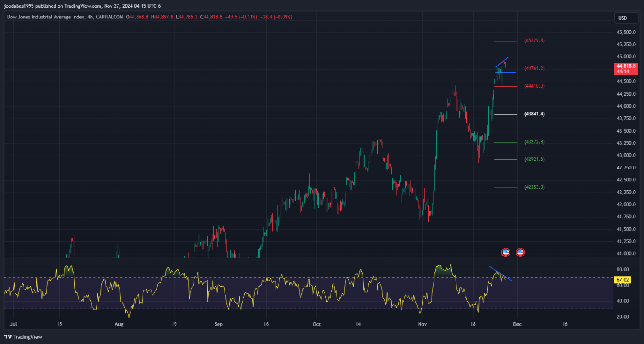Select the red (44761.2) level label
Screen dimensions: 644x344
[534, 69]
